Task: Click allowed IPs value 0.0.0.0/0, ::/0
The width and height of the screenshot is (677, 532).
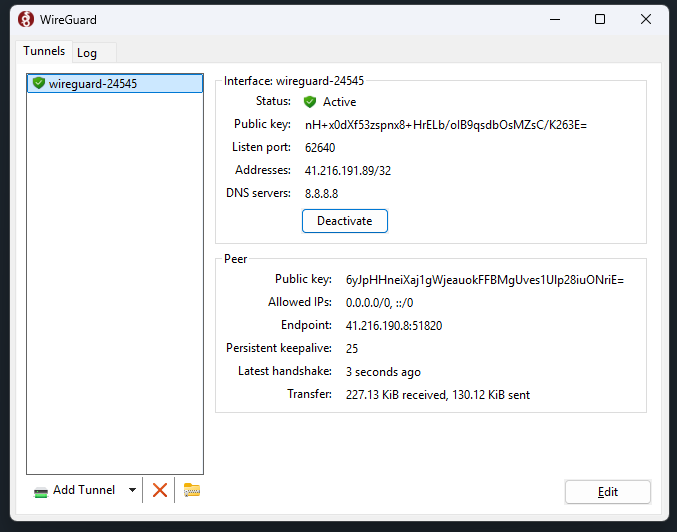Action: [379, 303]
